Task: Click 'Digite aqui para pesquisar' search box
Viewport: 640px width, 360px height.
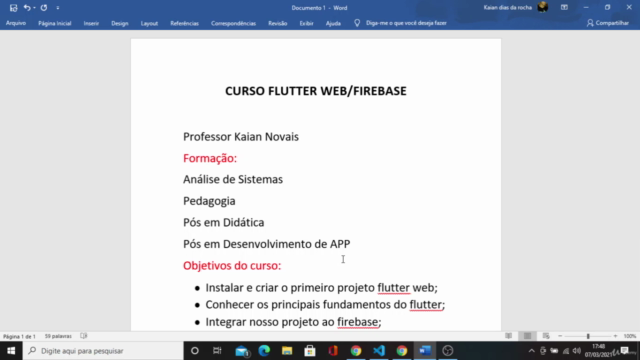Action: click(103, 351)
